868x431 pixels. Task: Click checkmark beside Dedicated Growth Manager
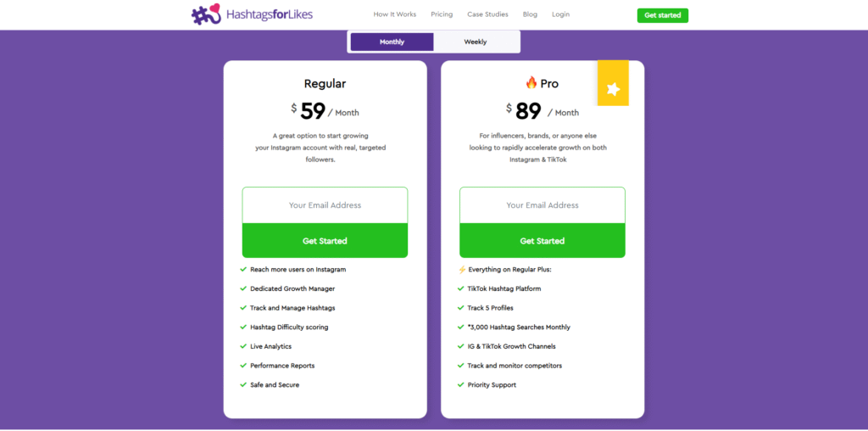[x=243, y=288]
